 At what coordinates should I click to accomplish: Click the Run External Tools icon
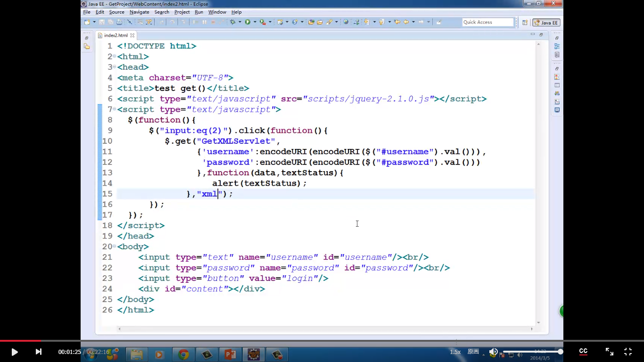click(x=262, y=22)
